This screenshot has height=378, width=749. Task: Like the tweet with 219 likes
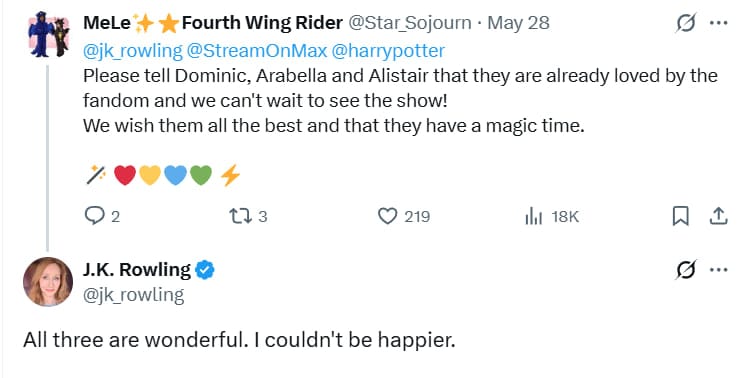coord(387,216)
